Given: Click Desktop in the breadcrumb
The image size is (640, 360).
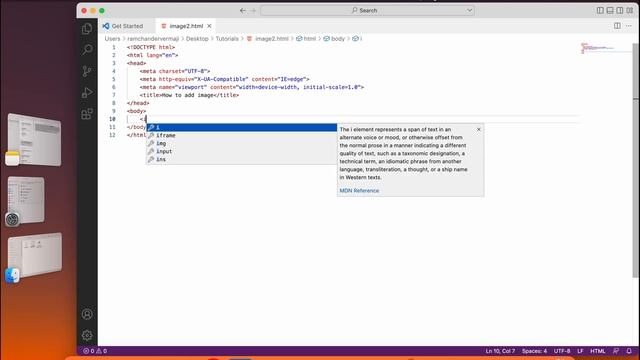Looking at the screenshot, I should 197,39.
